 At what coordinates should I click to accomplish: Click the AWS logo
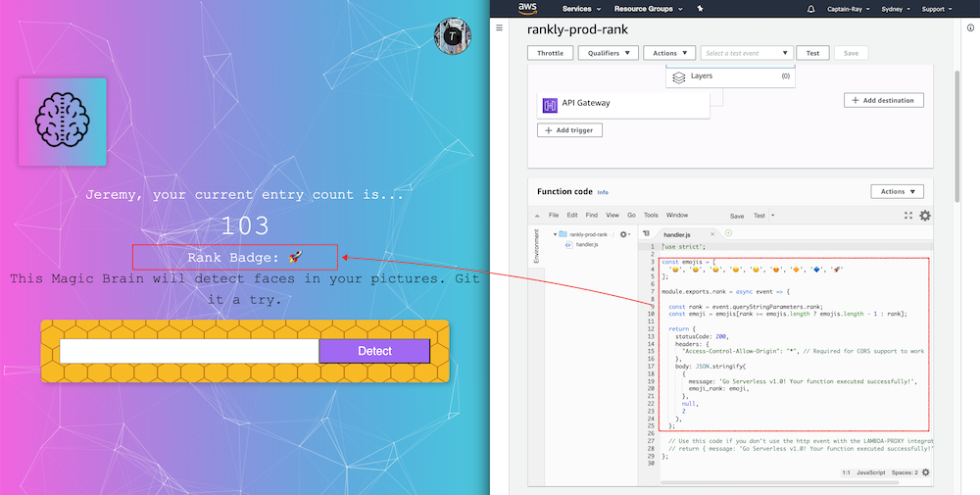click(527, 8)
